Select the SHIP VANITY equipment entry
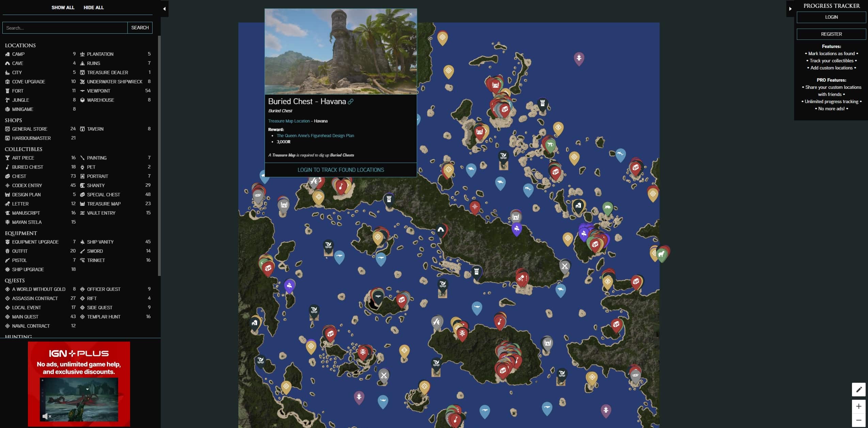The image size is (868, 428). pyautogui.click(x=115, y=242)
